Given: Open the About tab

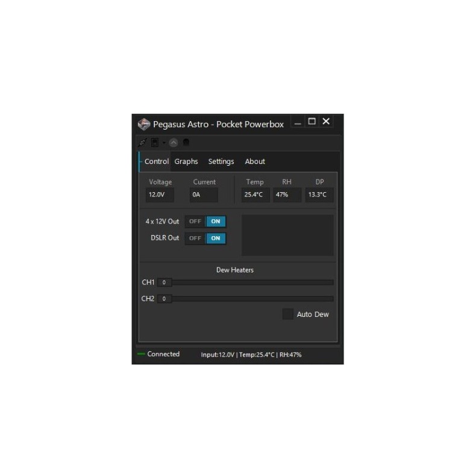Looking at the screenshot, I should [x=255, y=161].
